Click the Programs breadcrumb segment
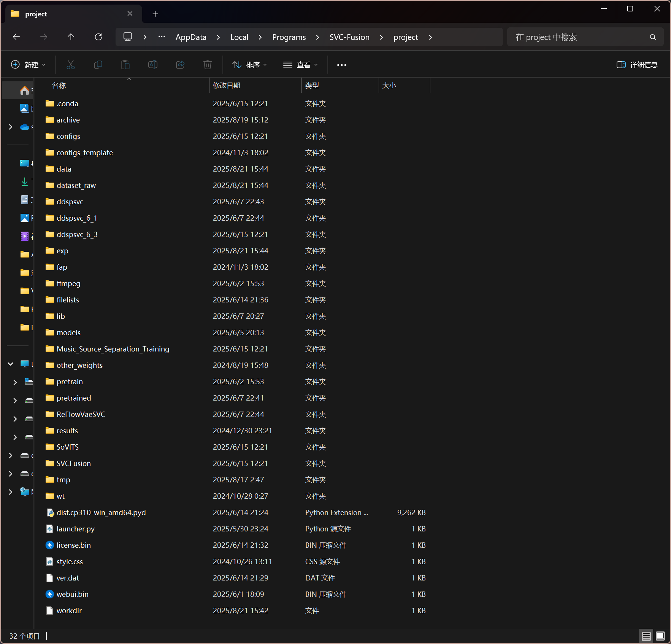This screenshot has width=671, height=644. 289,37
